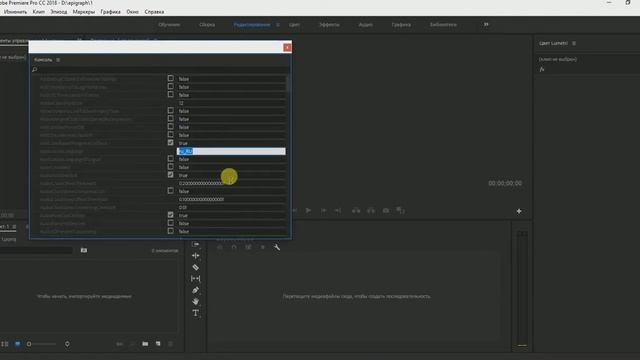Select the Hand tool

tap(196, 301)
